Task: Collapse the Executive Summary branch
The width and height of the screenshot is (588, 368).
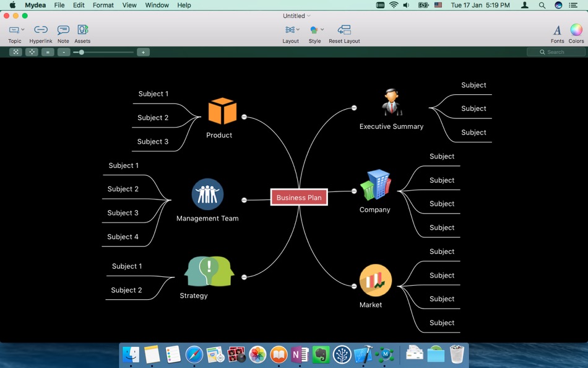Action: (x=353, y=108)
